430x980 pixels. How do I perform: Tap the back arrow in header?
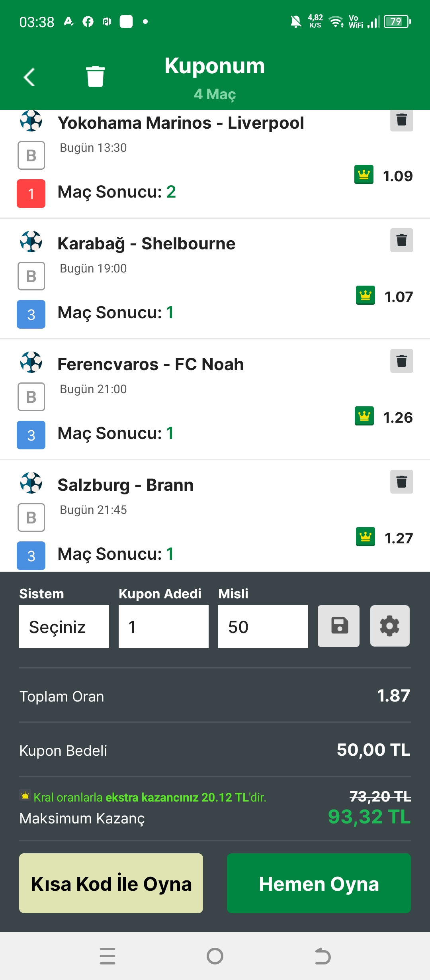29,77
